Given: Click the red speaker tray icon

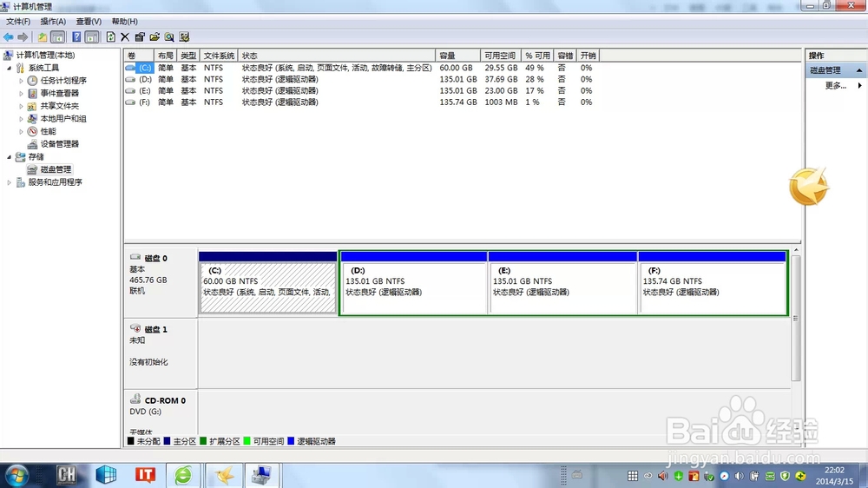Looking at the screenshot, I should click(x=663, y=476).
